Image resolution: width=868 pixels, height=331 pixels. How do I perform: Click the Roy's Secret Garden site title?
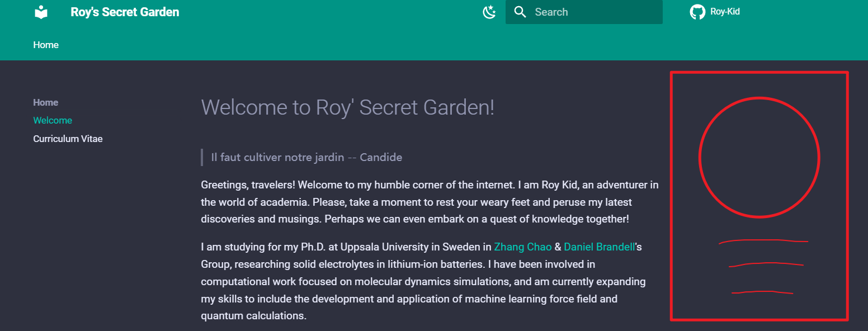coord(125,12)
